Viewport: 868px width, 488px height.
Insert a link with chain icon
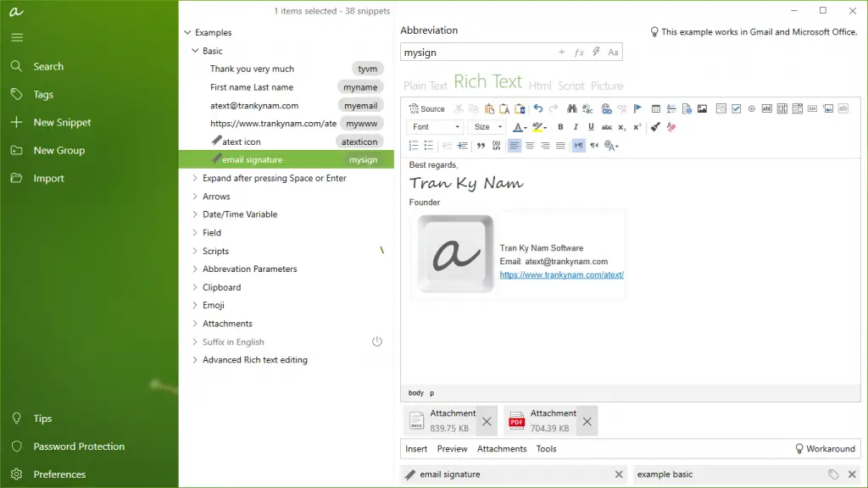(607, 109)
